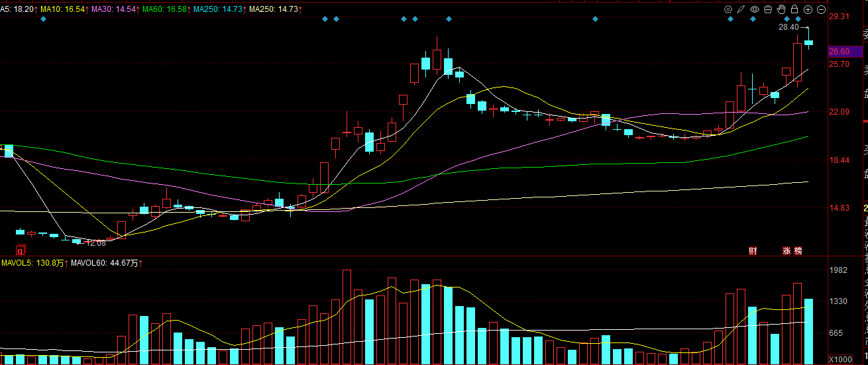Zoom in with plus circle icon

[x=808, y=9]
